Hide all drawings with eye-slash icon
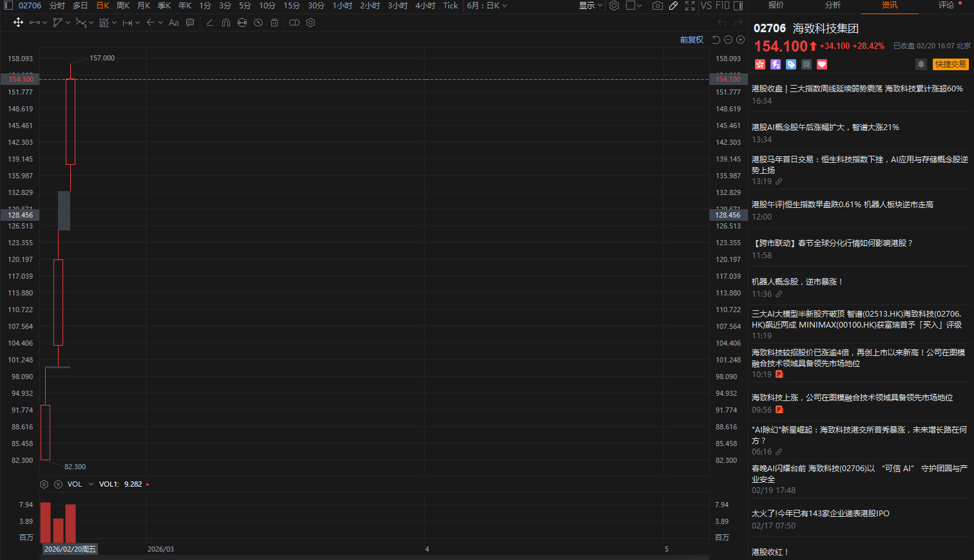 tap(258, 23)
